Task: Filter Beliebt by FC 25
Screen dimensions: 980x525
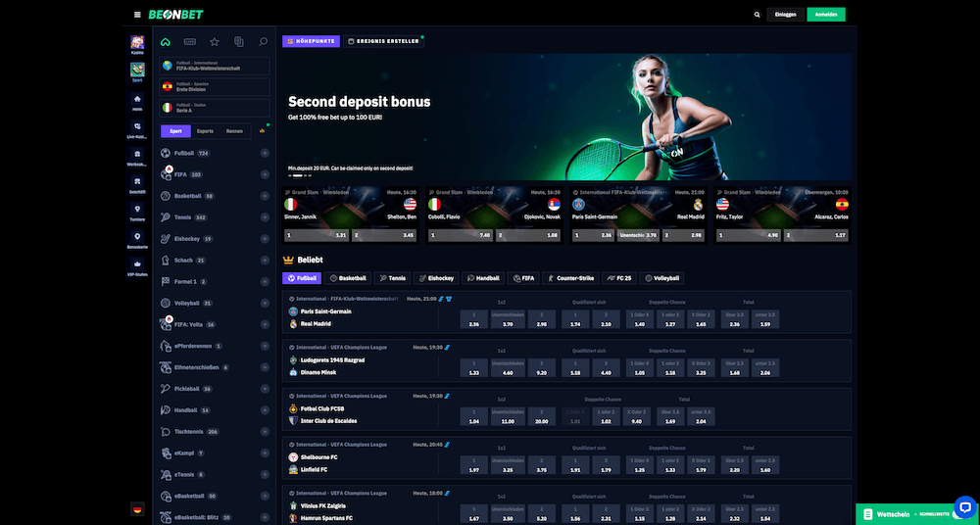Action: pyautogui.click(x=620, y=278)
